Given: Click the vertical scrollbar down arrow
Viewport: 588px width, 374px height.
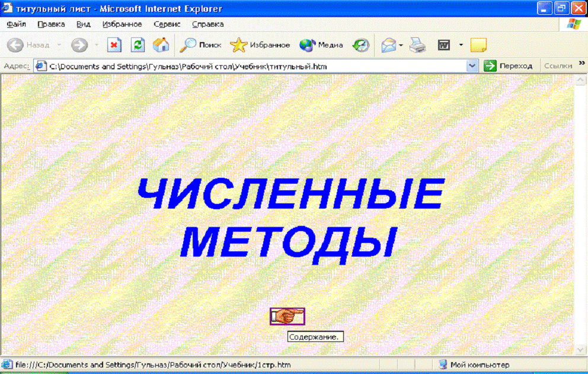Looking at the screenshot, I should 580,350.
